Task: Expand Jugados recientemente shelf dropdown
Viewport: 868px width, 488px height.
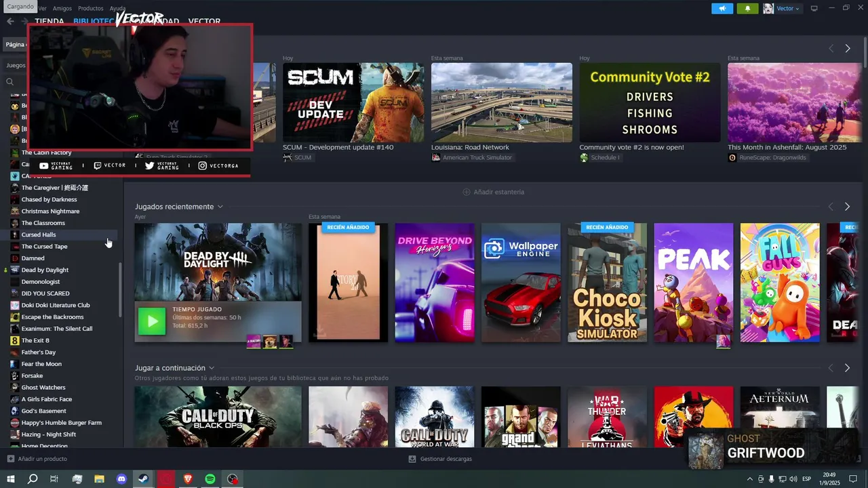Action: [x=220, y=207]
